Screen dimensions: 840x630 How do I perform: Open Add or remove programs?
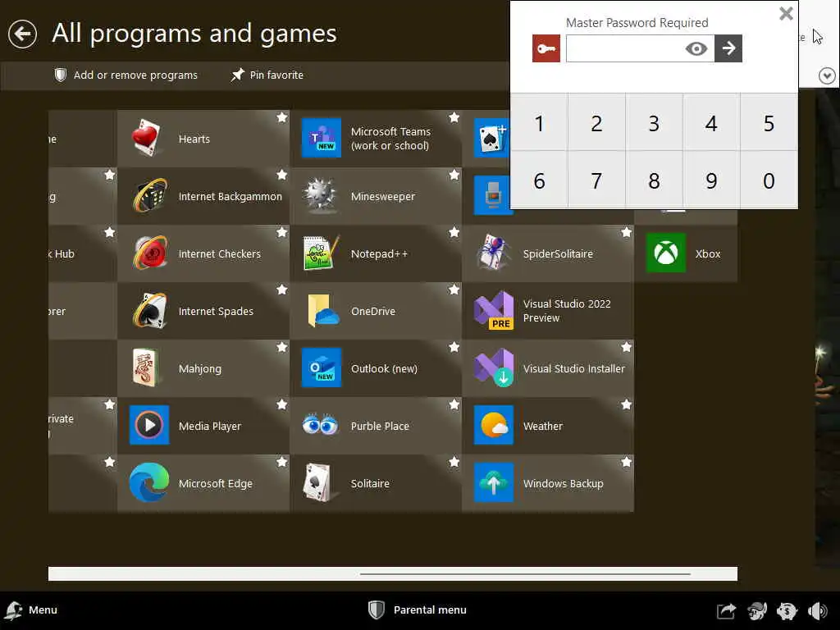126,75
